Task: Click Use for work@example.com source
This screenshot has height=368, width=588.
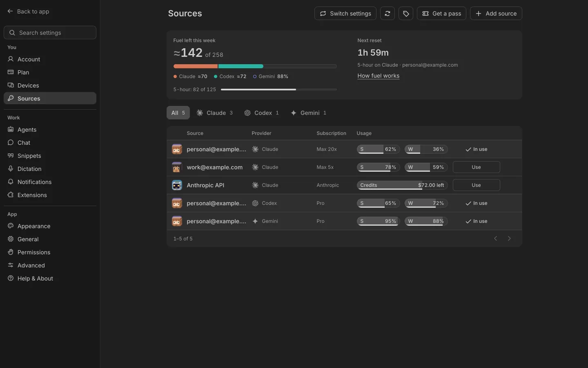Action: click(x=477, y=167)
